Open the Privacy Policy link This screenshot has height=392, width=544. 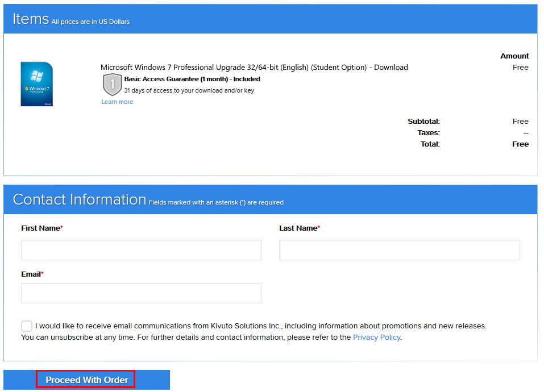(376, 337)
